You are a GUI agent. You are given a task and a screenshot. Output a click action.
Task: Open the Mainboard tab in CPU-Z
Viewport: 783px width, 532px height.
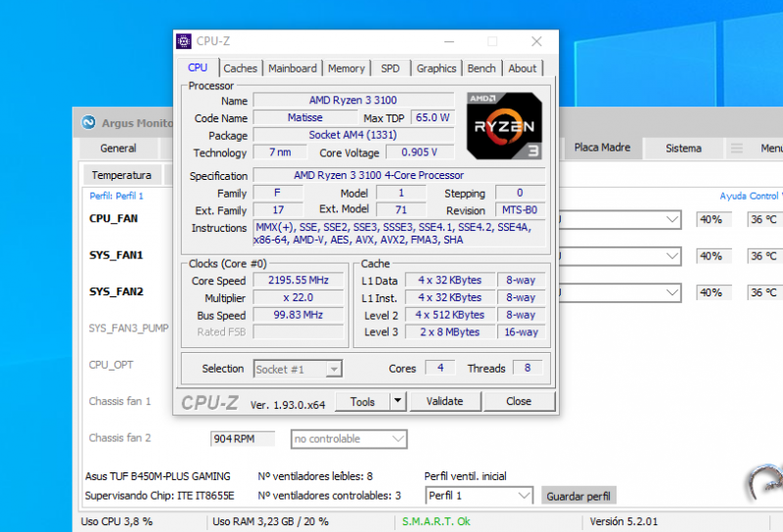coord(293,68)
